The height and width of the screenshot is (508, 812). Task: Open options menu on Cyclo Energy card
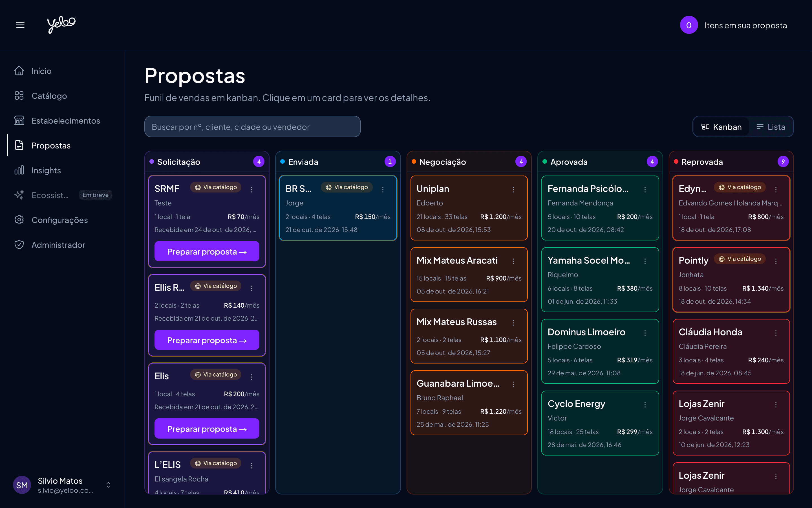[645, 404]
